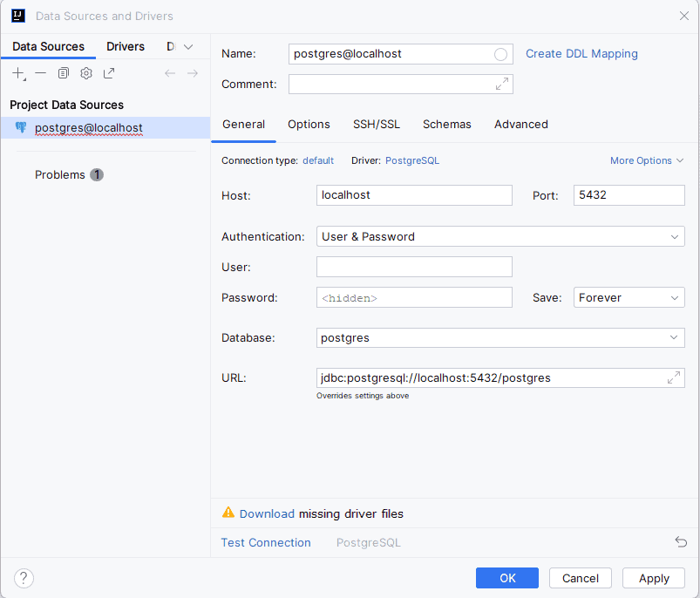Open the General tab
The height and width of the screenshot is (598, 700).
pos(244,124)
